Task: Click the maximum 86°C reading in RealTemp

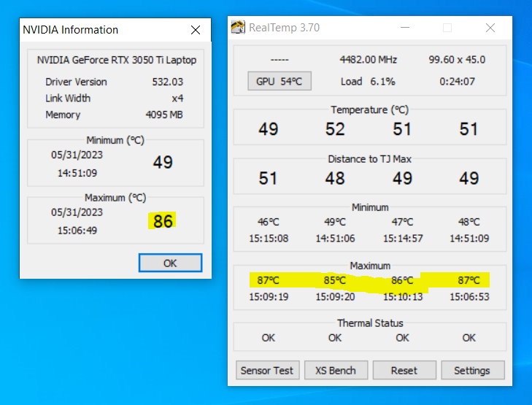Action: coord(402,280)
